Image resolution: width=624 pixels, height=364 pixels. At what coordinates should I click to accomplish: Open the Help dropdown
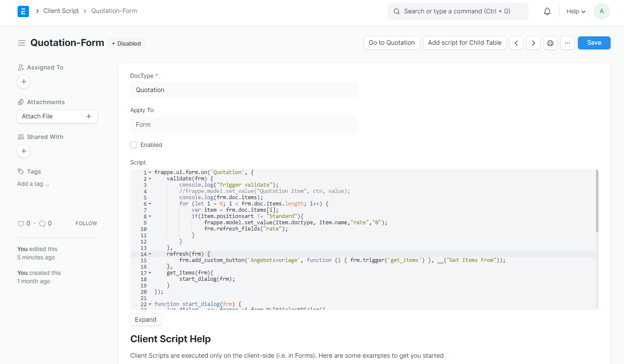point(576,11)
